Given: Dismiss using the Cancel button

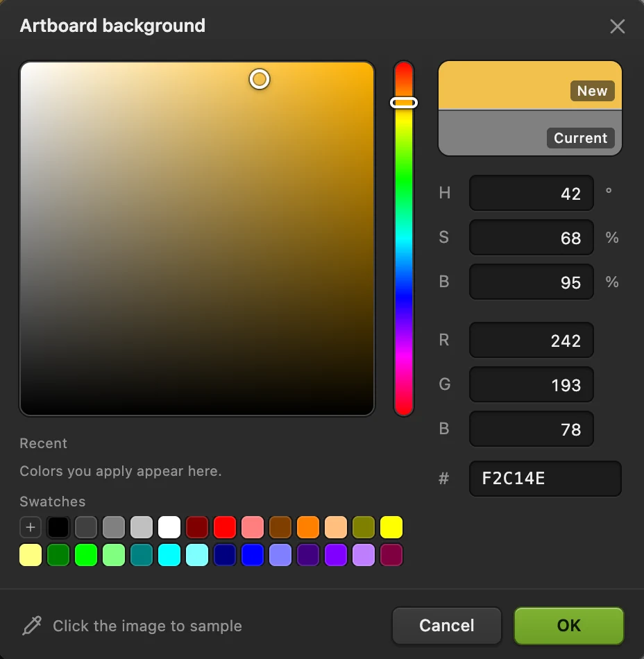Looking at the screenshot, I should click(447, 626).
